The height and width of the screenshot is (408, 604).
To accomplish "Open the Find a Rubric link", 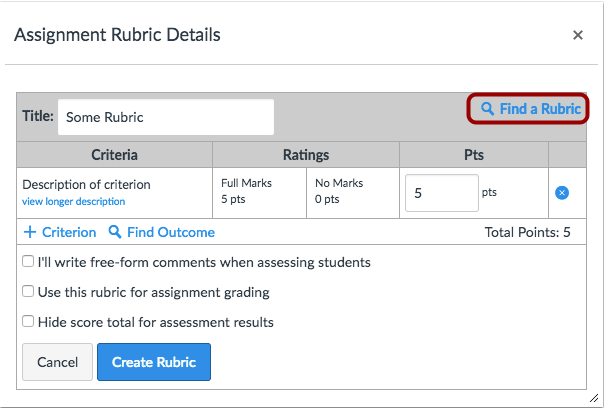I will (539, 109).
